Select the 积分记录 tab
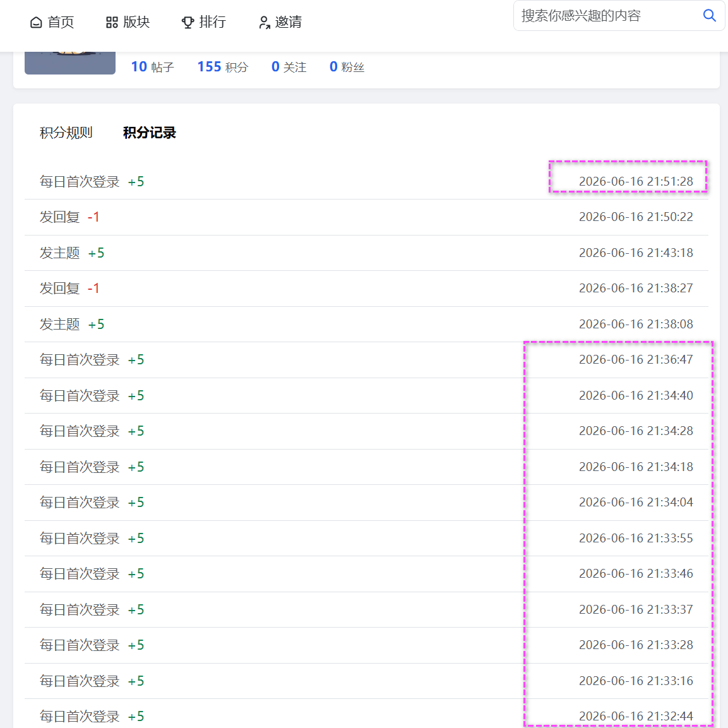The image size is (728, 728). [x=150, y=133]
